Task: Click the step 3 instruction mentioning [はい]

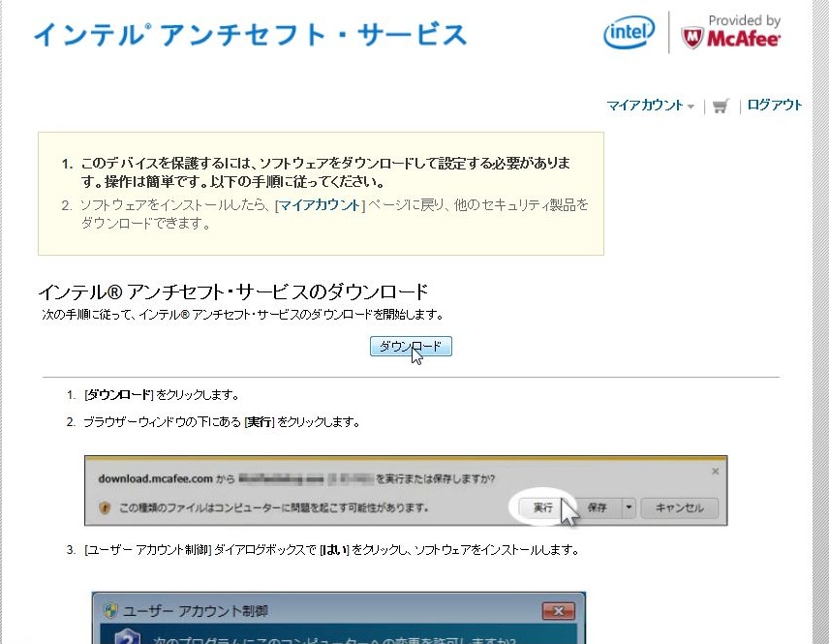Action: pyautogui.click(x=331, y=550)
